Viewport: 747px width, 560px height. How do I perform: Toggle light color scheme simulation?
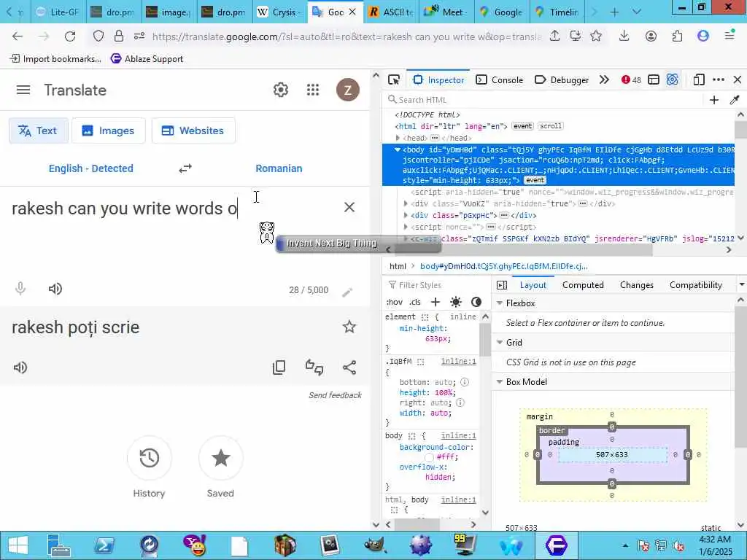(x=456, y=302)
